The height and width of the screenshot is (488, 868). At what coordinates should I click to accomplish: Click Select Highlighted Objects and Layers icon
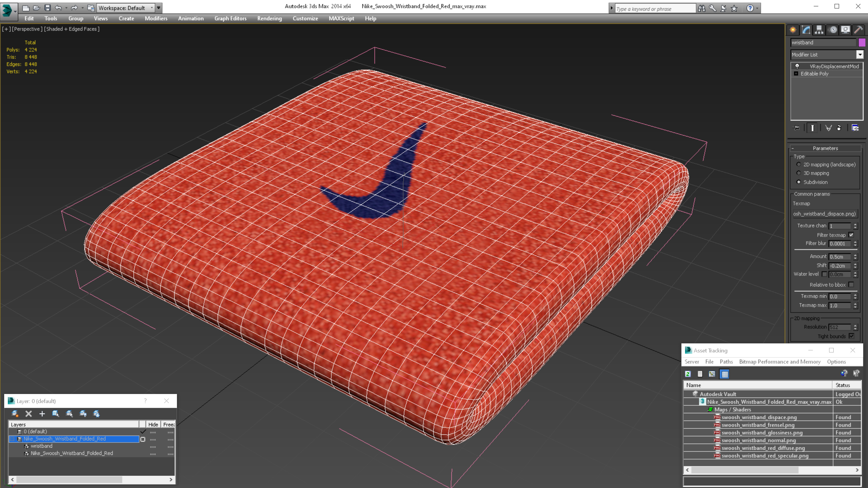tap(55, 414)
